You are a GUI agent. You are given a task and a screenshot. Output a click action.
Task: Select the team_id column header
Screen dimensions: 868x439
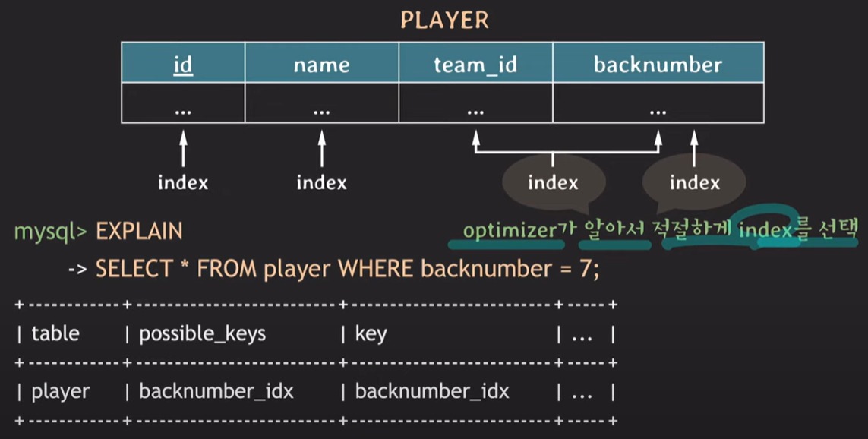tap(475, 62)
